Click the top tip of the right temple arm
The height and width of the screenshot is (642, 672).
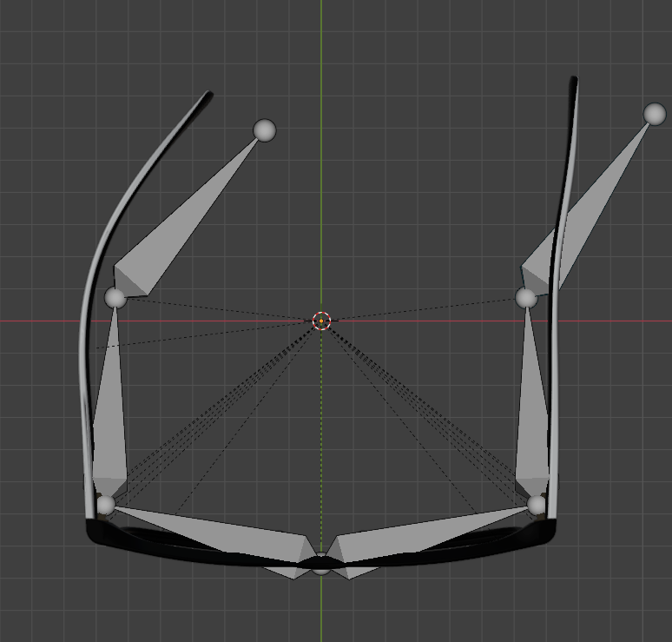click(x=574, y=81)
